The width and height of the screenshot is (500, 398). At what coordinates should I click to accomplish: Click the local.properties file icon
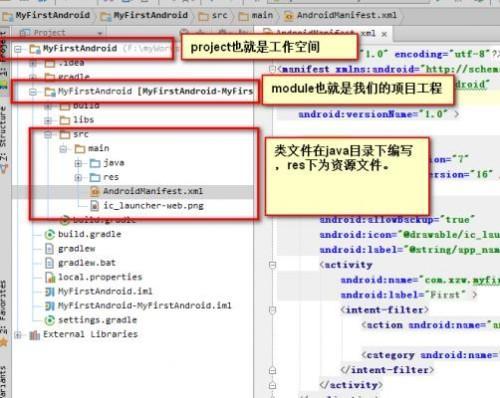[50, 277]
